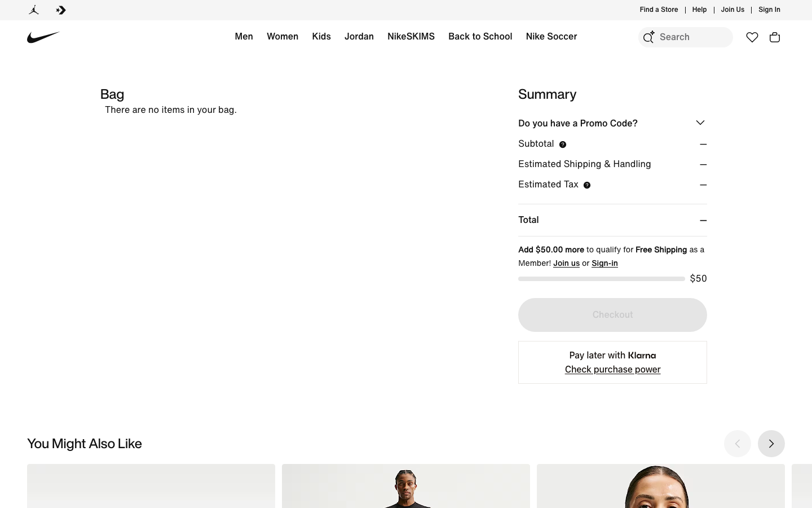
Task: Click Check purchase power link
Action: pos(612,369)
